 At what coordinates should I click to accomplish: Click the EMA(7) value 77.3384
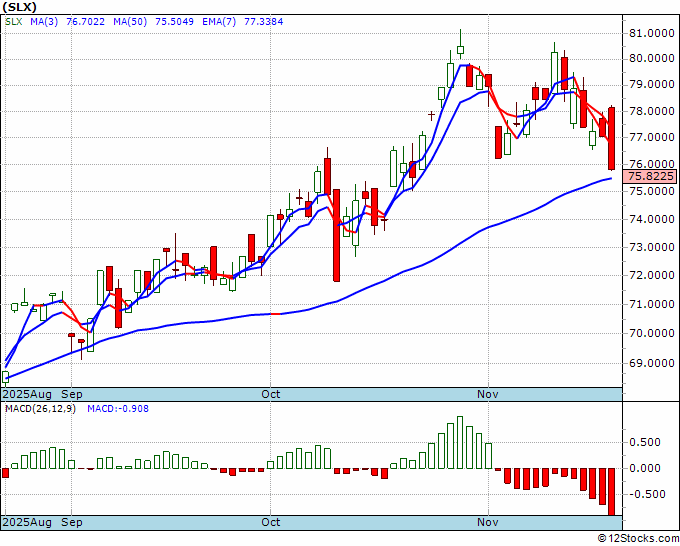(x=264, y=21)
